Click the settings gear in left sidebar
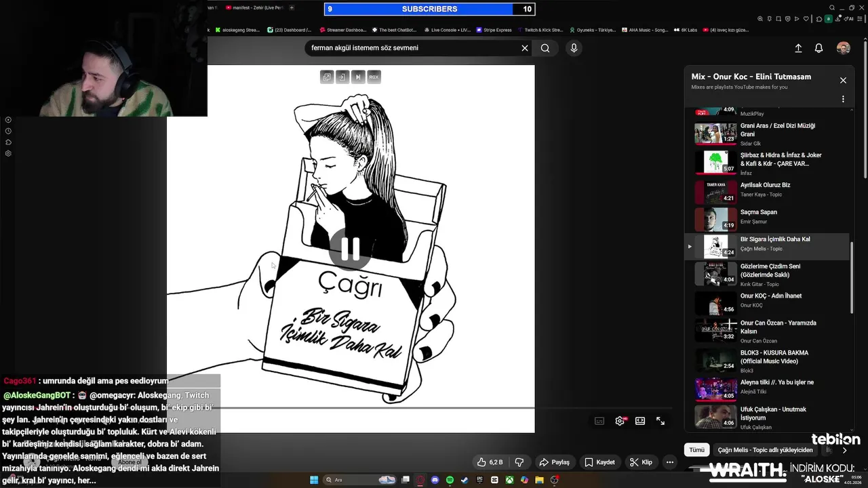The height and width of the screenshot is (488, 868). 8,153
